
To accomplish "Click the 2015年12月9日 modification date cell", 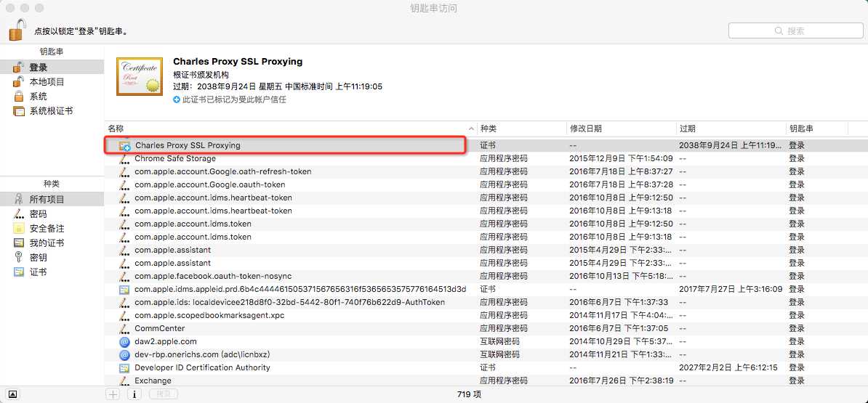I will [621, 158].
